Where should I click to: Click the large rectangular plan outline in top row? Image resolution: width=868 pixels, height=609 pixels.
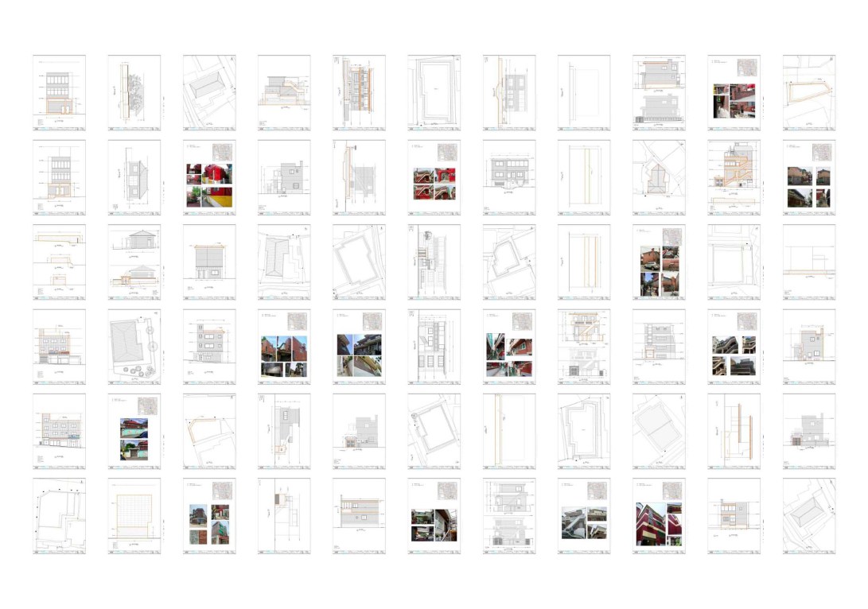point(434,93)
